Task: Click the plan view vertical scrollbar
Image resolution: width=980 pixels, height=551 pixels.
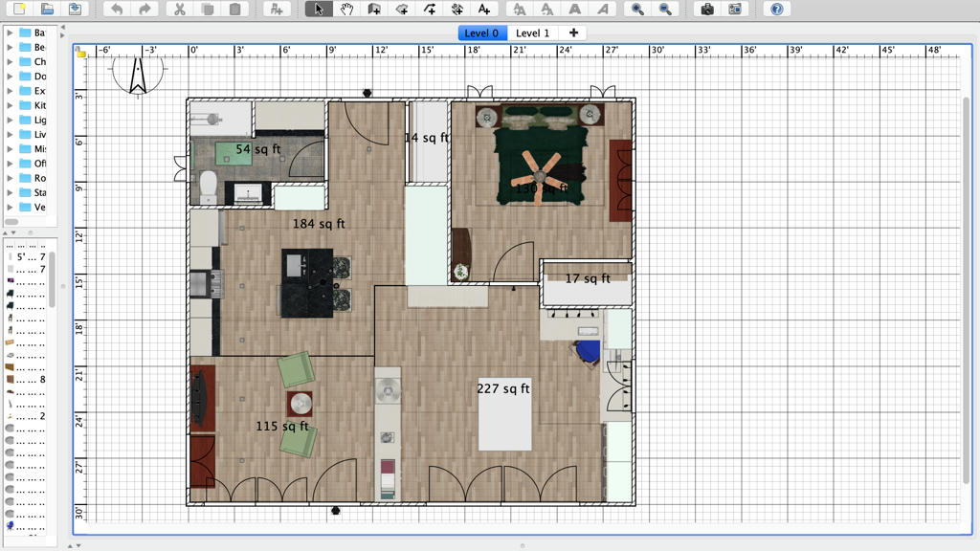Action: click(967, 291)
